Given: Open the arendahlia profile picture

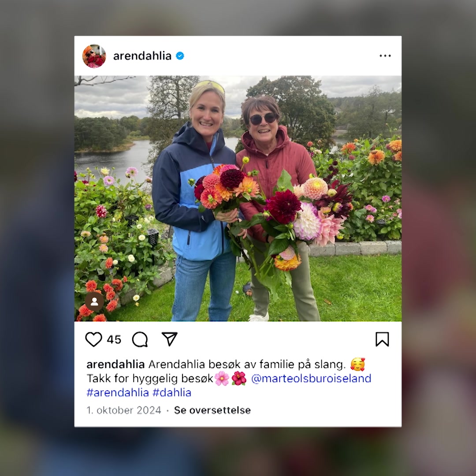Looking at the screenshot, I should pyautogui.click(x=94, y=56).
